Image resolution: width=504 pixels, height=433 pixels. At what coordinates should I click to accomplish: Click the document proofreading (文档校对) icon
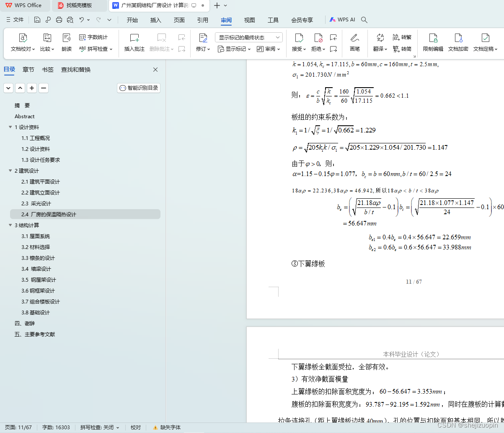click(x=23, y=38)
